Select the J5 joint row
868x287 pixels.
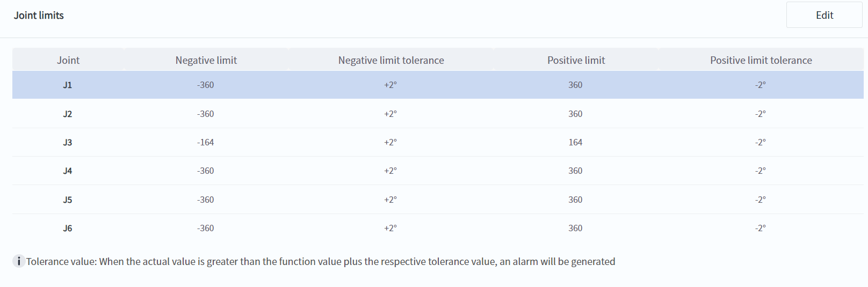point(68,200)
